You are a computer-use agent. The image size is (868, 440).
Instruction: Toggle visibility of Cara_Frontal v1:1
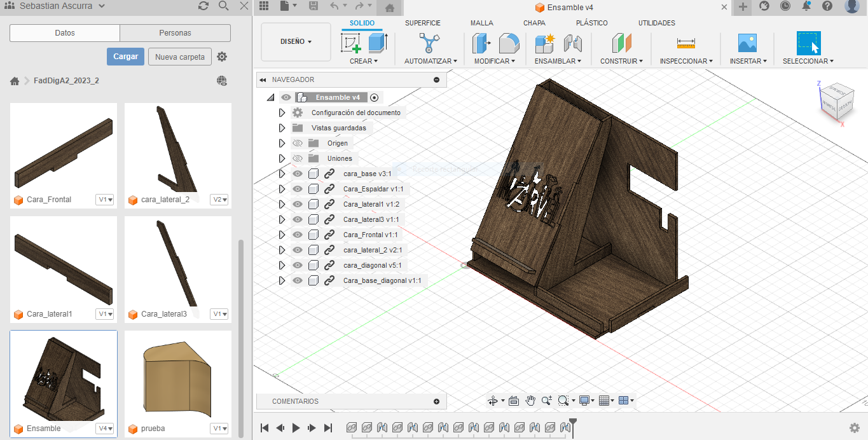tap(297, 235)
